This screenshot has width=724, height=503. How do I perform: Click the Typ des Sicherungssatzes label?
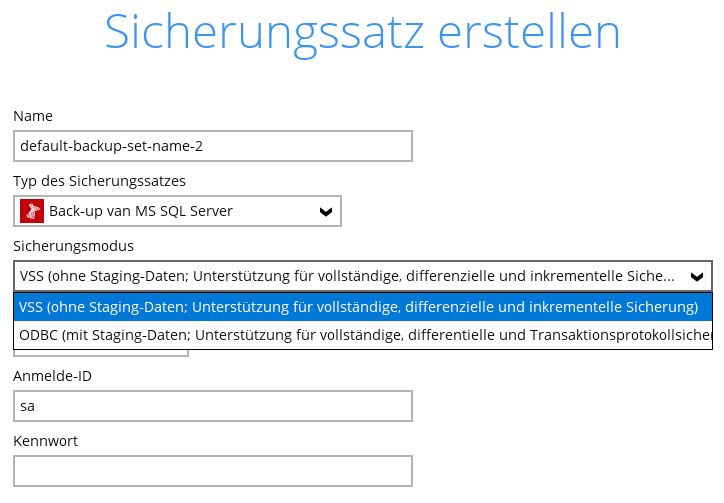pos(99,181)
